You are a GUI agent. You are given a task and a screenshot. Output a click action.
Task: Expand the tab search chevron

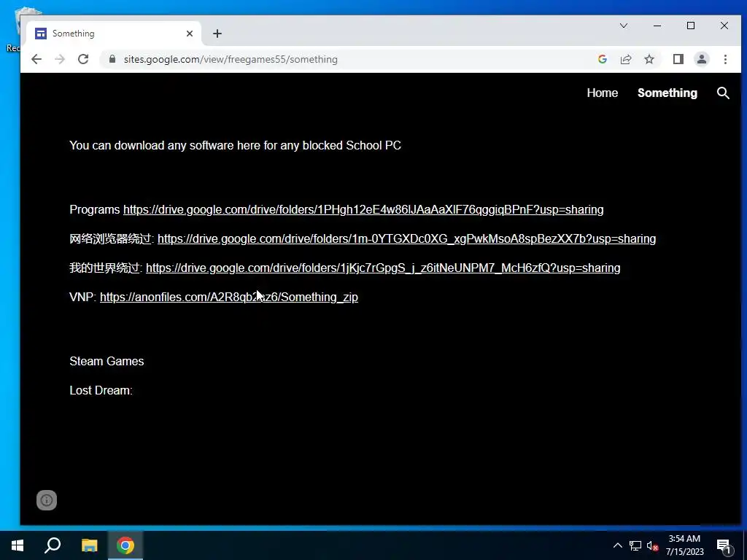[623, 26]
